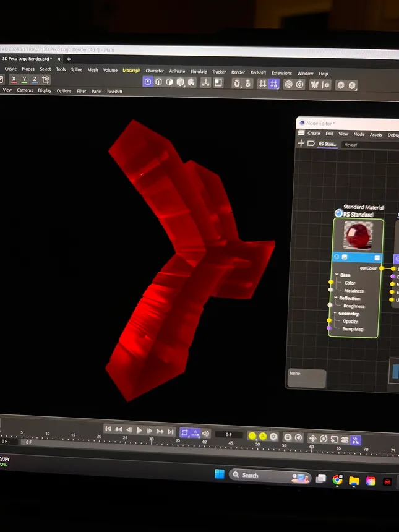399x532 pixels.
Task: Open the viewport Filter menu
Action: click(x=82, y=91)
